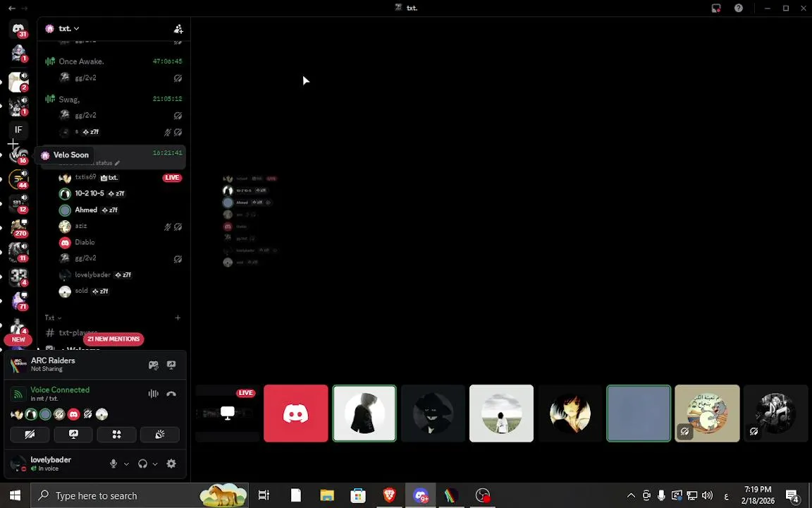Viewport: 812px width, 508px height.
Task: Disconnect from voice with hang-up icon
Action: point(171,394)
